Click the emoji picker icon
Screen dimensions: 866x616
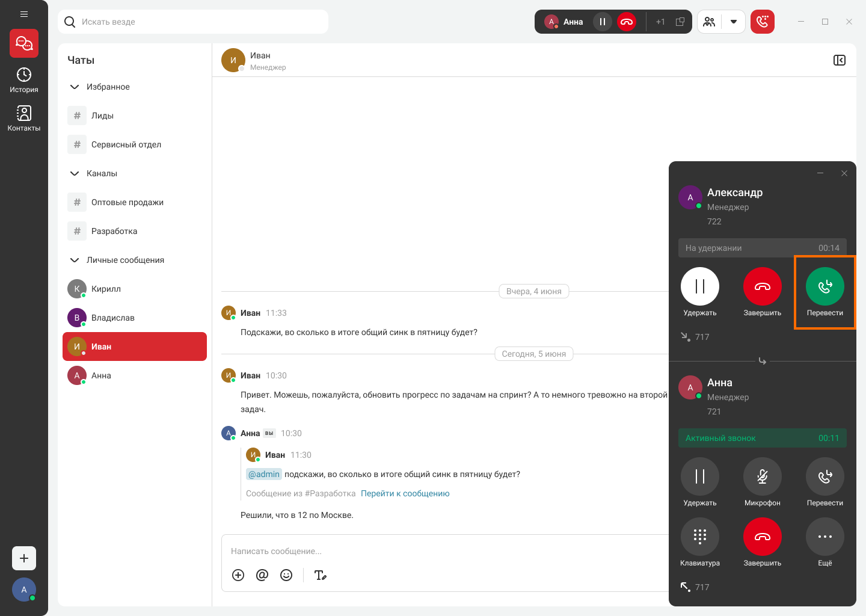click(286, 575)
